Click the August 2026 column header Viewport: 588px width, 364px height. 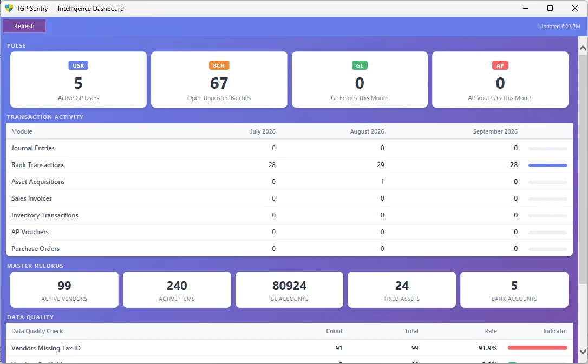367,131
